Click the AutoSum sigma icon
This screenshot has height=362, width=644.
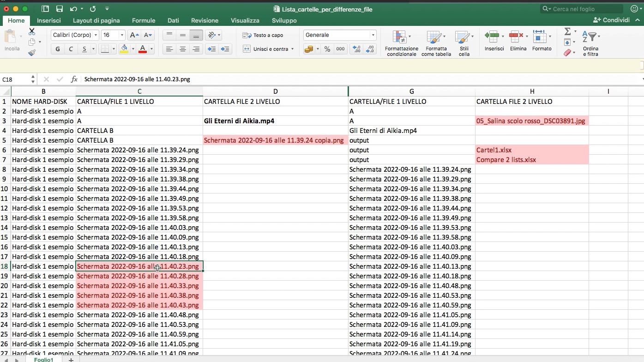[x=567, y=31]
